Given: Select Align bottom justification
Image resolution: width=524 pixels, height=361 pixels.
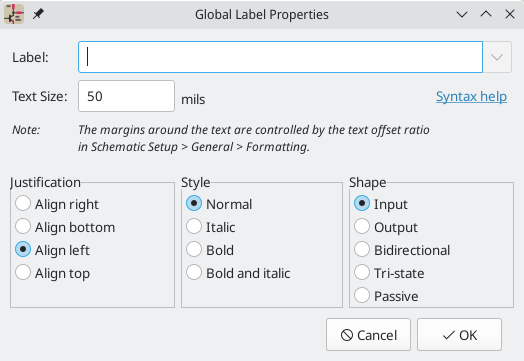Looking at the screenshot, I should click(x=65, y=227).
